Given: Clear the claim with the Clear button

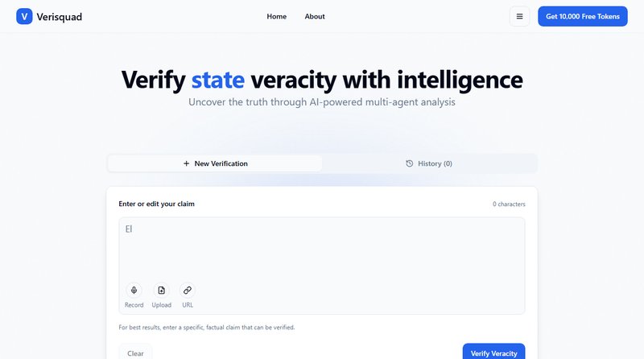Looking at the screenshot, I should [135, 353].
